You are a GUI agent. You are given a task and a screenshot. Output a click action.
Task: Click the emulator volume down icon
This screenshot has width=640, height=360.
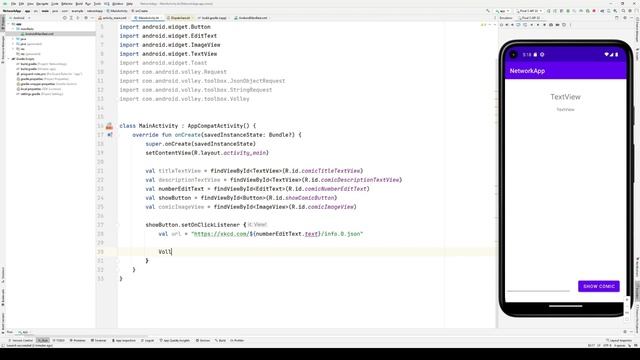(x=512, y=24)
